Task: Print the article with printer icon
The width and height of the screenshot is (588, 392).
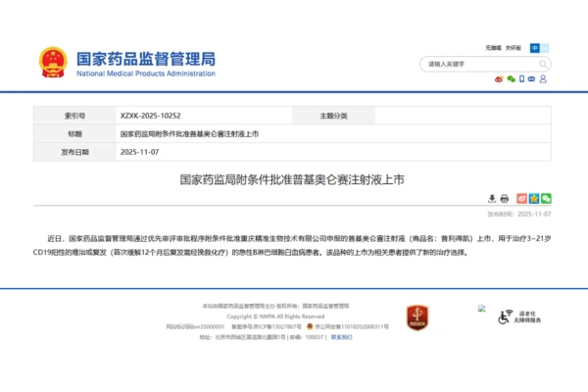Action: [x=505, y=198]
